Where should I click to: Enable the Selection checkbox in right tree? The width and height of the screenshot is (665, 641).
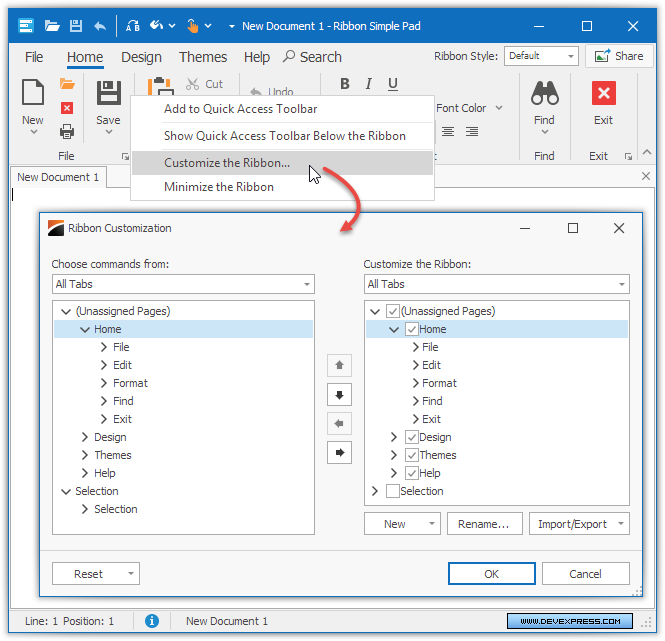tap(393, 491)
